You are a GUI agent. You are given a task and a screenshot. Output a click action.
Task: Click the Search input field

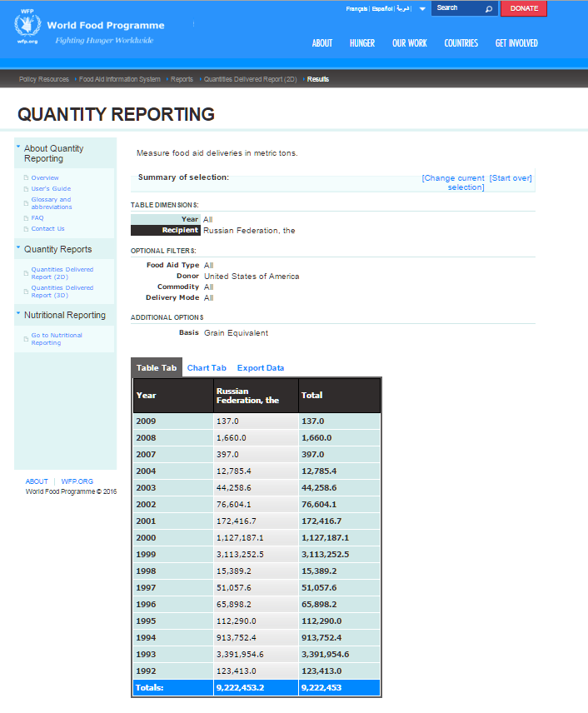[x=457, y=8]
